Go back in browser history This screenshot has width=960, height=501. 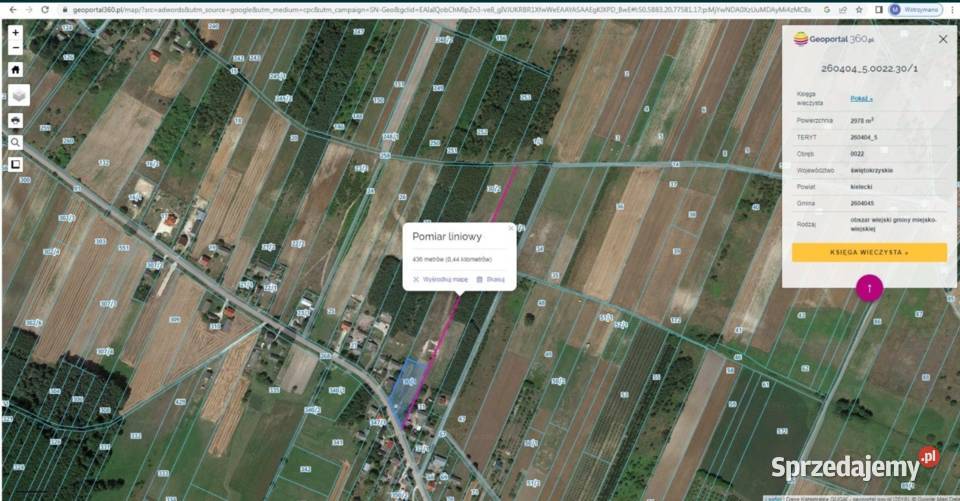click(x=13, y=10)
